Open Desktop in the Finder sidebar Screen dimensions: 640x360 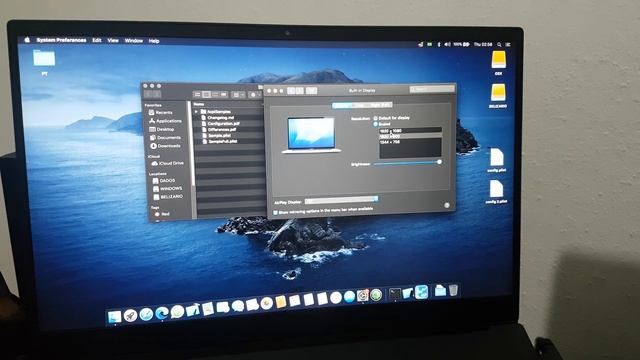point(162,129)
